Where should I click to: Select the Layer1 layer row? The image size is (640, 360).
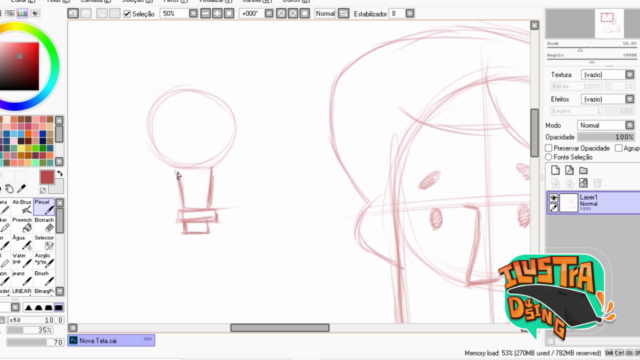pos(593,202)
